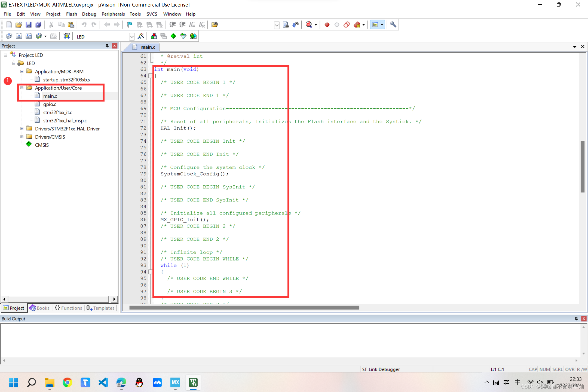Open Configuration wrench icon
Image resolution: width=588 pixels, height=392 pixels.
[393, 25]
